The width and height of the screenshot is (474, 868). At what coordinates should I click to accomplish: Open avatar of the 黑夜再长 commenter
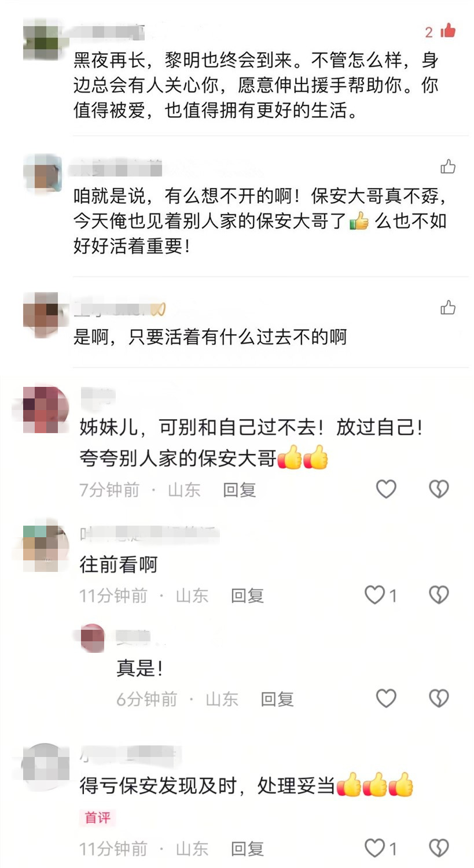pyautogui.click(x=42, y=39)
